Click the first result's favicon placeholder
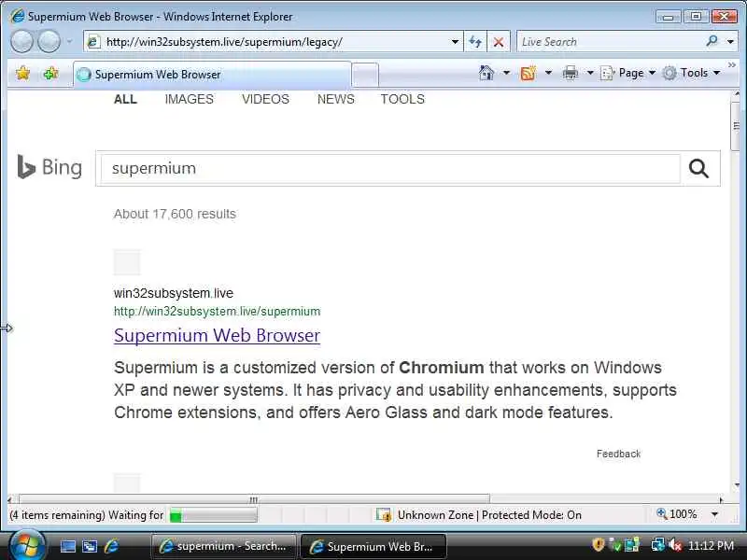This screenshot has height=560, width=747. (x=127, y=262)
